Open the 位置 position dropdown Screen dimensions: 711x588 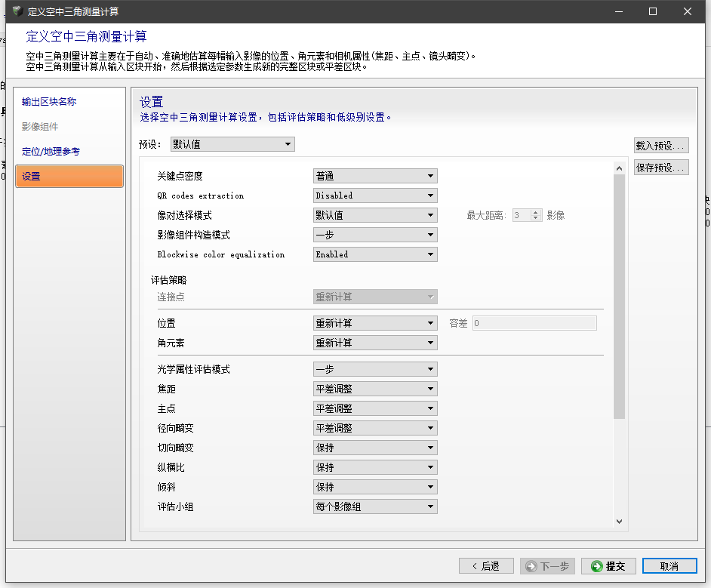[x=375, y=323]
